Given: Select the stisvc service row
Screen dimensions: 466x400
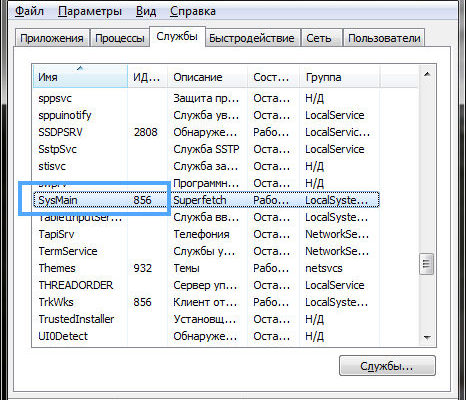Looking at the screenshot, I should pyautogui.click(x=206, y=166).
